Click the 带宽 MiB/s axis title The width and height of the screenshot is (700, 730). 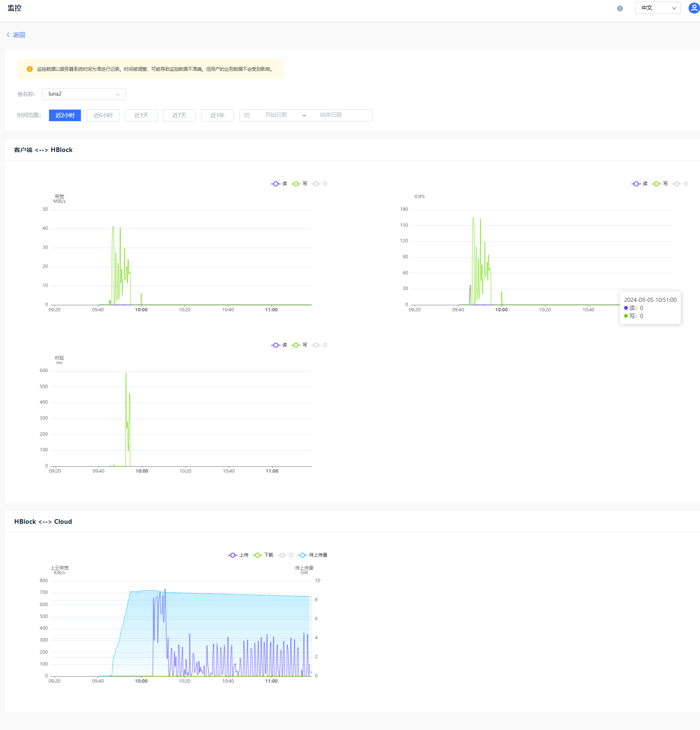click(59, 199)
